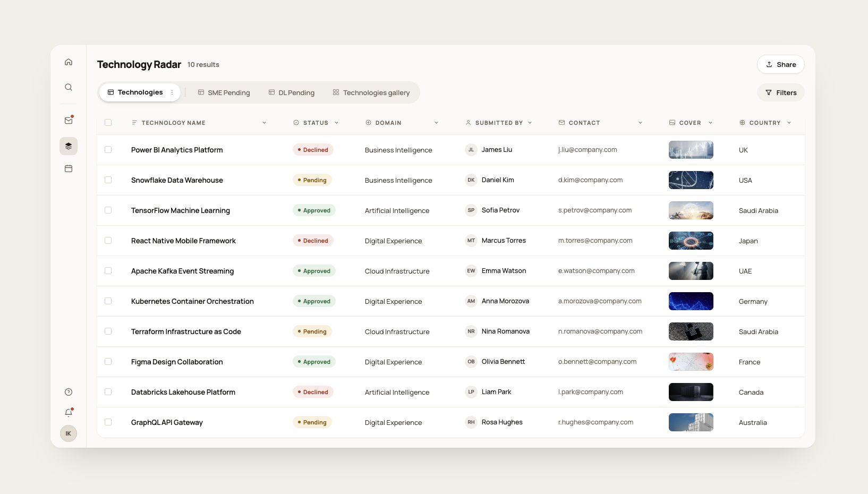Click Nina Romanova's NR avatar
868x494 pixels.
point(471,331)
